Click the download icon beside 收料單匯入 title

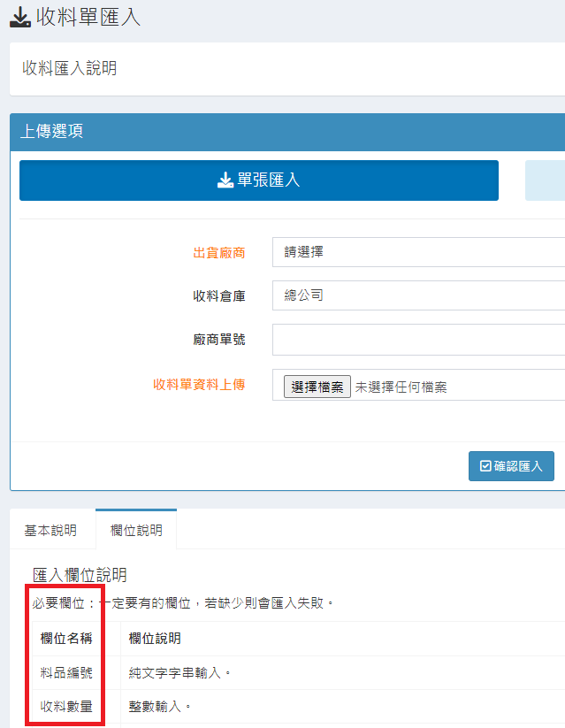(20, 17)
